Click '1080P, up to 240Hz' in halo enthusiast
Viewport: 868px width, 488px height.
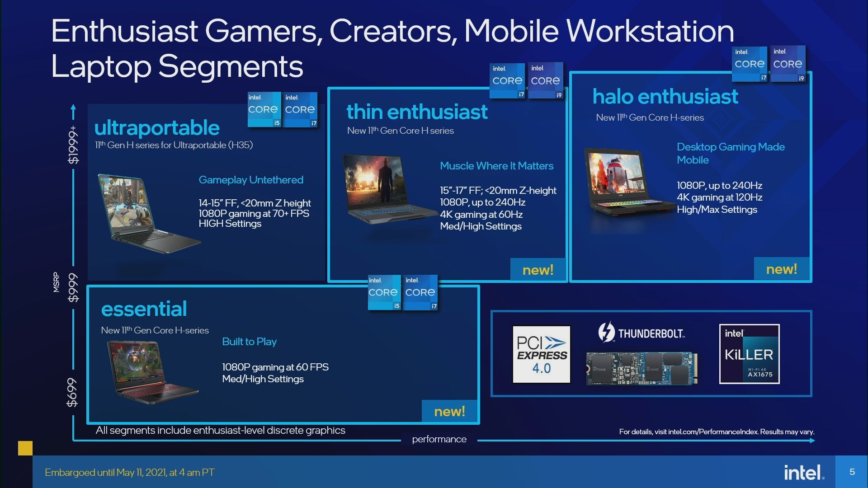[719, 186]
